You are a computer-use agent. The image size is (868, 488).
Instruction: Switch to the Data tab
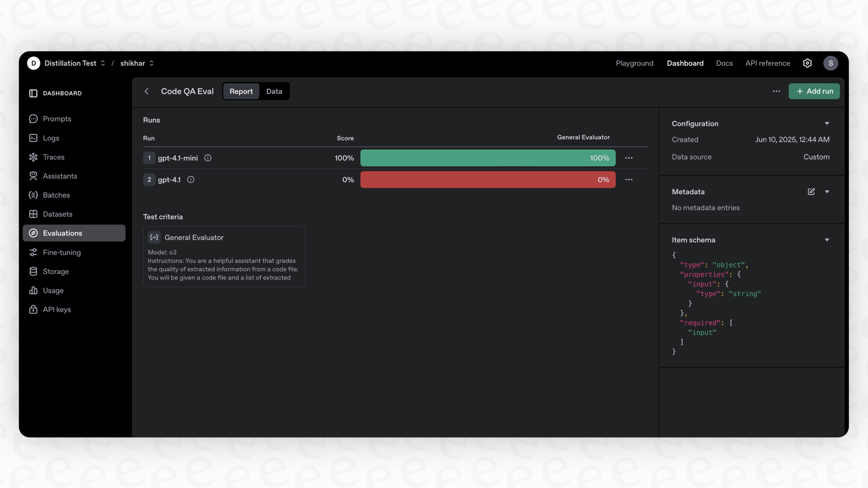tap(274, 91)
